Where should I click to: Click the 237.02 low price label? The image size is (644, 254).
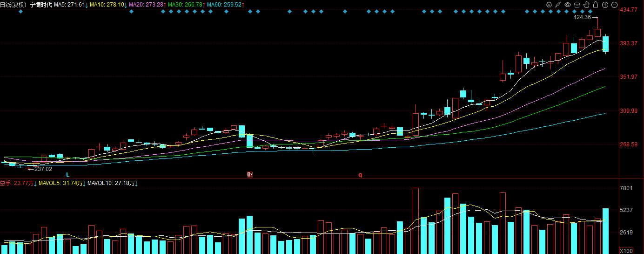43,169
